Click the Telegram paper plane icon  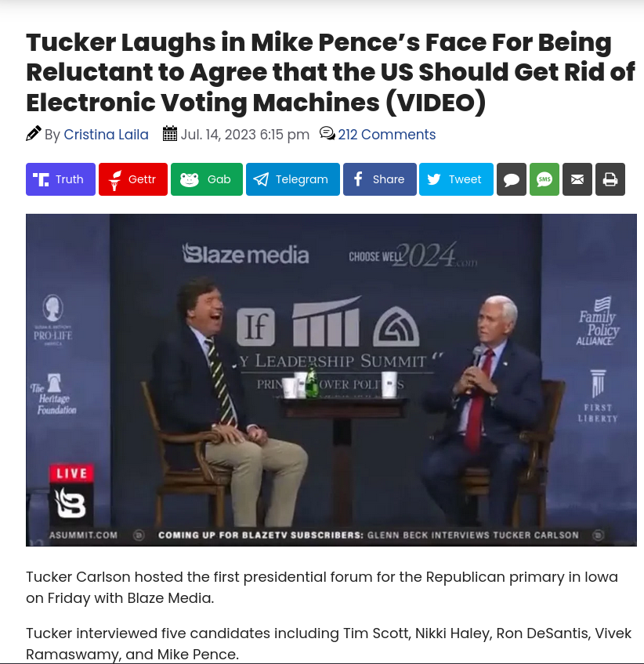click(x=261, y=179)
